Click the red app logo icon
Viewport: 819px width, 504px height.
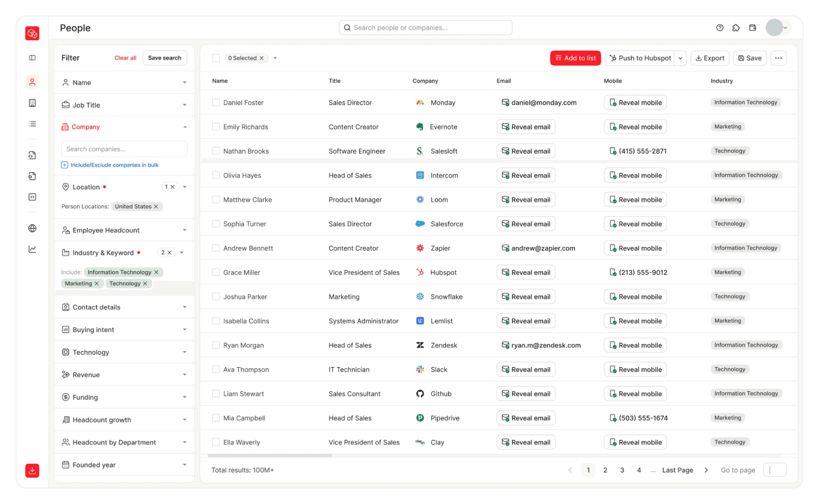click(x=32, y=33)
